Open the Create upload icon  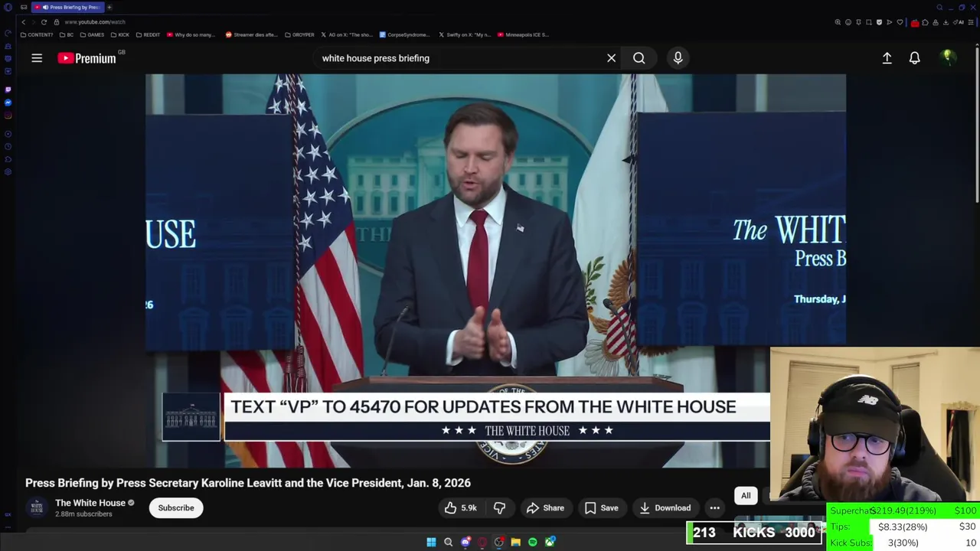click(x=887, y=58)
